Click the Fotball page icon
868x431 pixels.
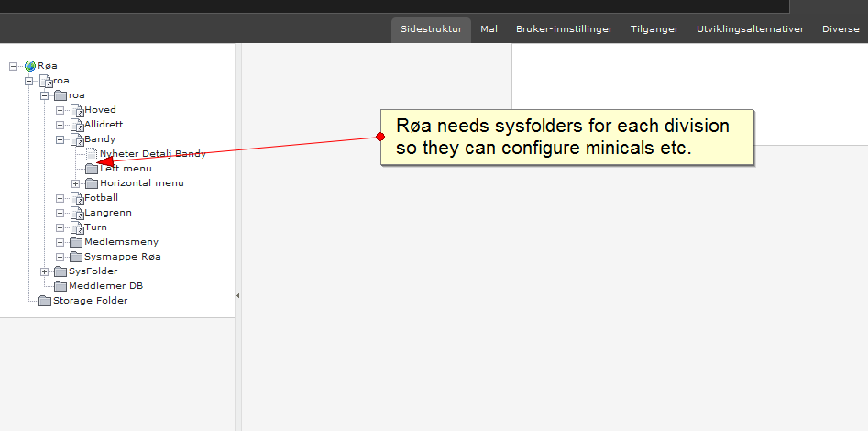click(x=77, y=198)
